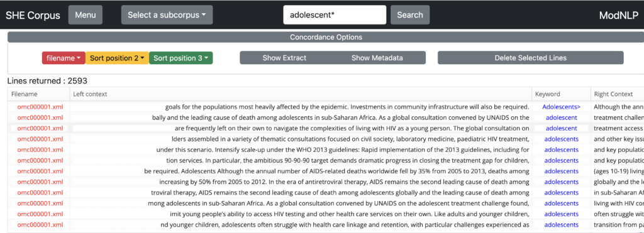Collapse the Concordance Options bar
The width and height of the screenshot is (644, 233).
coord(326,37)
